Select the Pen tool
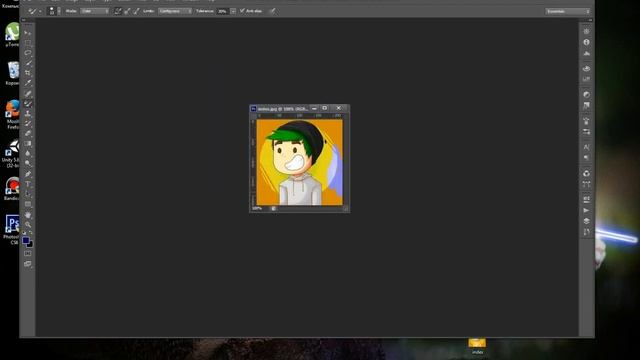The height and width of the screenshot is (360, 640). 28,174
